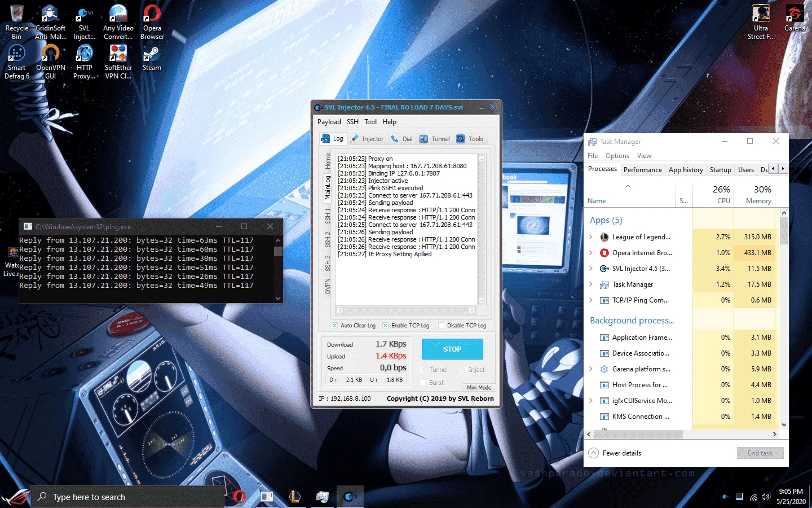Switch to the Injector tab
The height and width of the screenshot is (508, 812).
point(367,139)
